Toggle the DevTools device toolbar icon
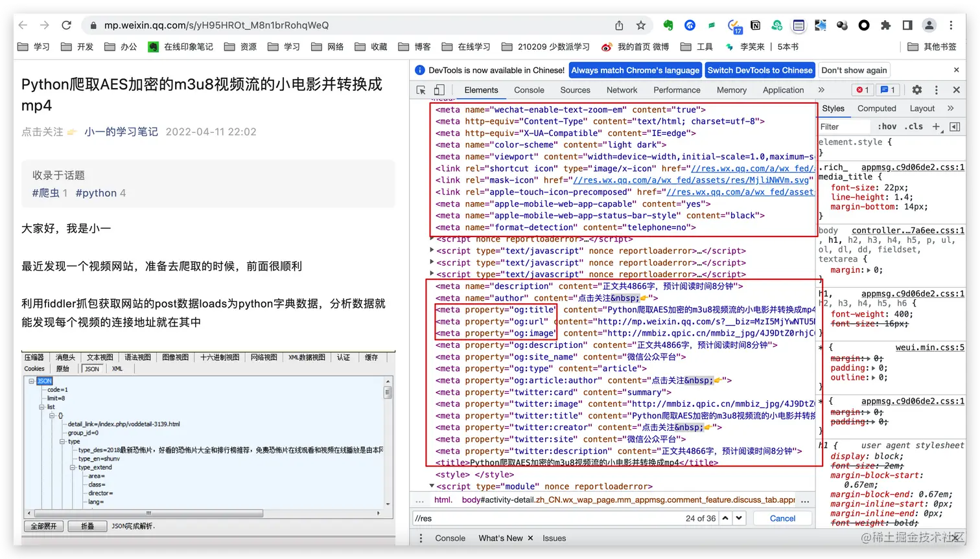 click(439, 90)
